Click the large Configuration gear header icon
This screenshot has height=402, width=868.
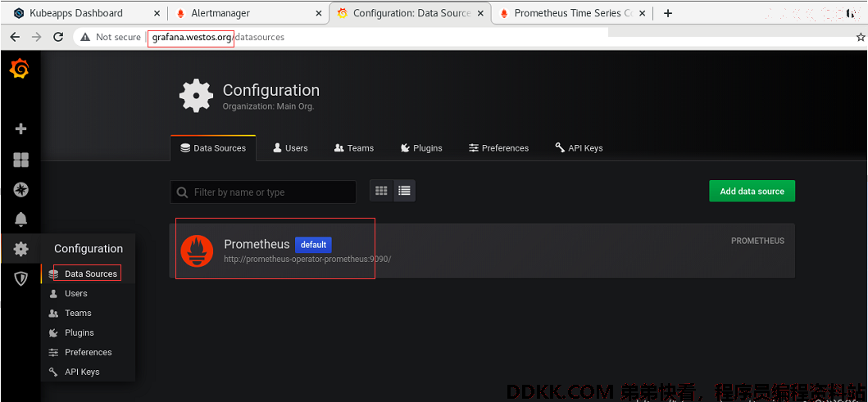pyautogui.click(x=196, y=96)
